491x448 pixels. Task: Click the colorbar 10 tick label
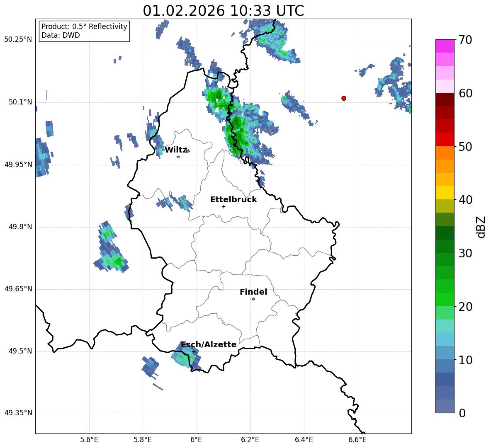click(465, 360)
